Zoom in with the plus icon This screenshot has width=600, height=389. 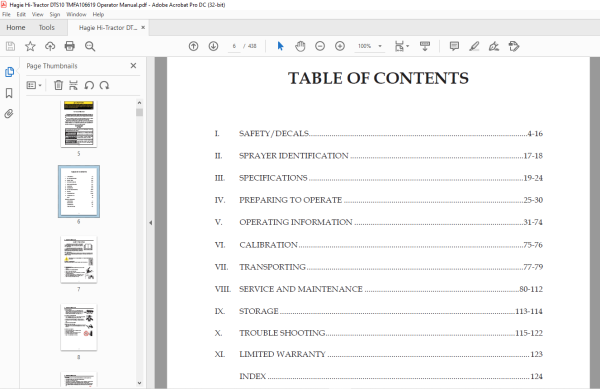340,46
